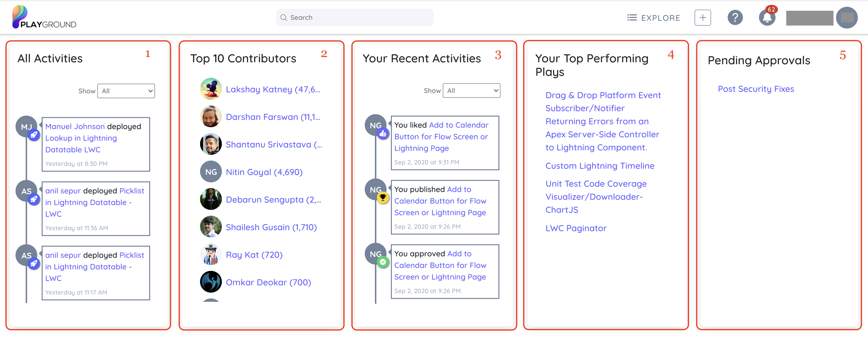Click Lakshay Katney avatar
This screenshot has height=341, width=868.
pos(211,89)
